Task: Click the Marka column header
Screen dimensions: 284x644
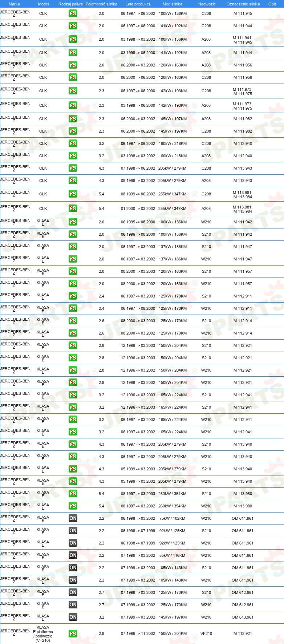Action: click(14, 4)
